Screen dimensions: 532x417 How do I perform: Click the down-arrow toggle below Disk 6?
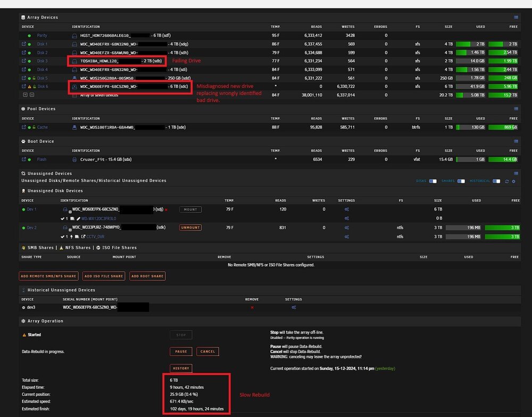[x=25, y=95]
